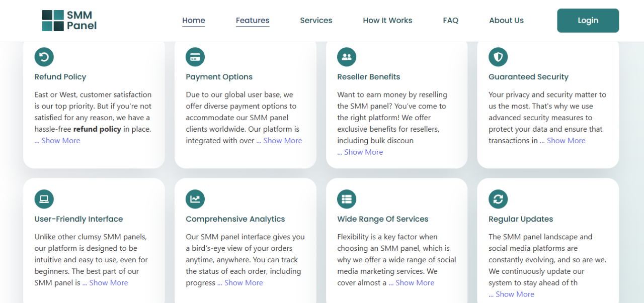Expand Show More in Comprehensive Analytics card
The image size is (644, 303).
pyautogui.click(x=240, y=283)
